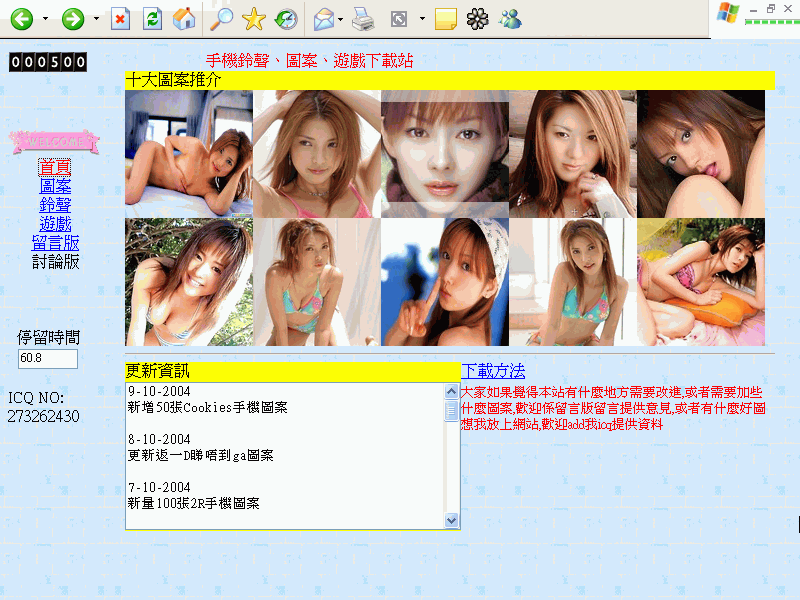Open Search with the magnifier icon
The height and width of the screenshot is (600, 800).
point(222,19)
